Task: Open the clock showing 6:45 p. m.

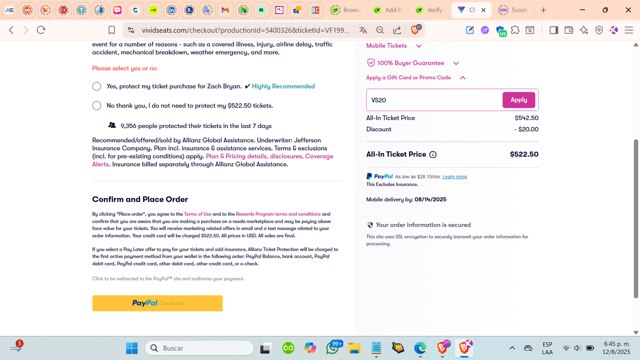Action: (x=616, y=348)
